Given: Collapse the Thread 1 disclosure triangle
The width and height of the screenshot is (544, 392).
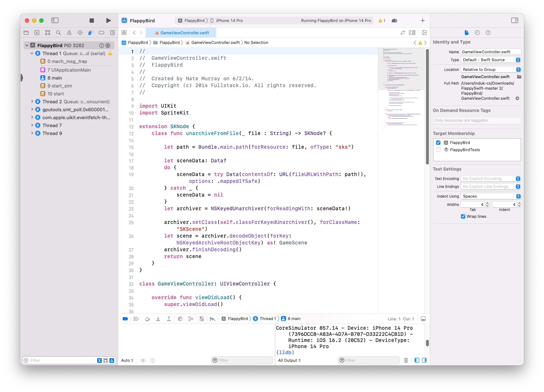Looking at the screenshot, I should (x=32, y=53).
